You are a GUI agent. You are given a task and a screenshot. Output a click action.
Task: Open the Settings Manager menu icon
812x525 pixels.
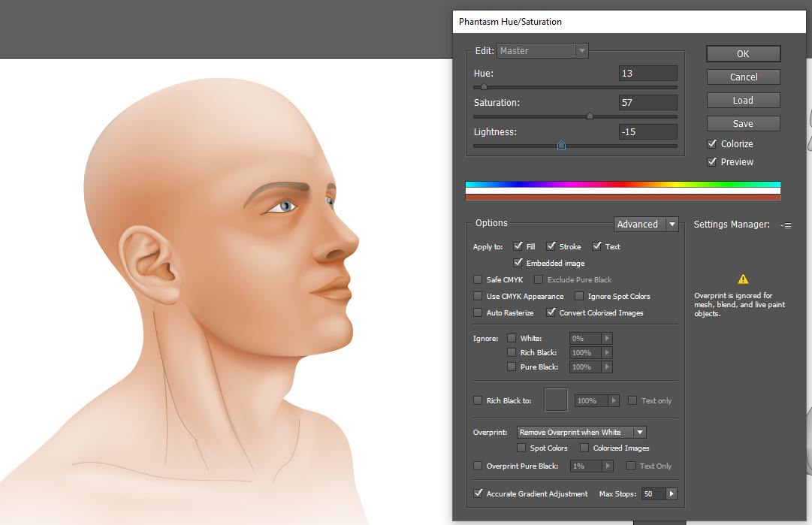click(x=786, y=225)
